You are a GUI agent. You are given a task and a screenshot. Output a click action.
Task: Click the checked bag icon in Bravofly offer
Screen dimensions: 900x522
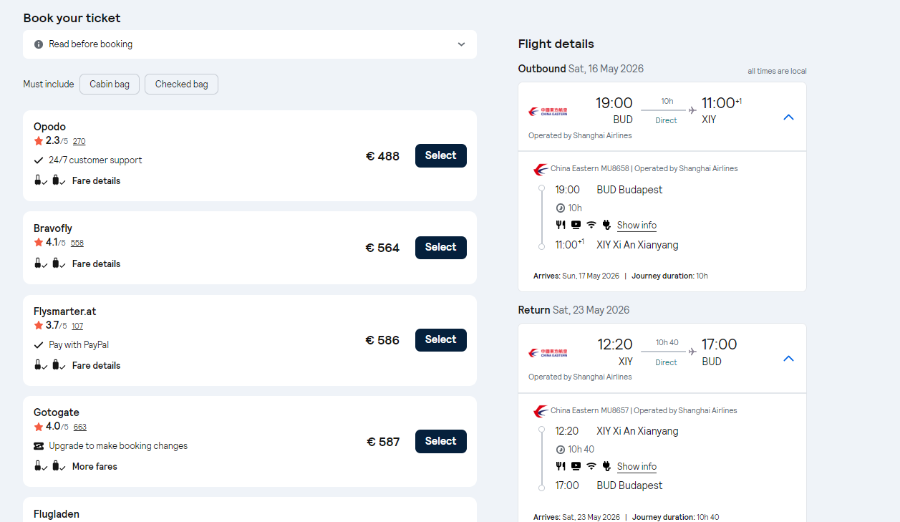[57, 264]
